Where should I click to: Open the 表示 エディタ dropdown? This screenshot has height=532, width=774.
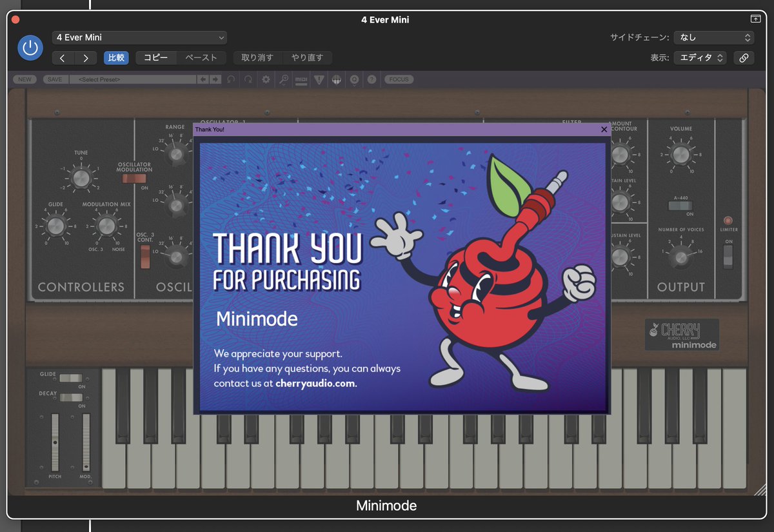coord(700,58)
